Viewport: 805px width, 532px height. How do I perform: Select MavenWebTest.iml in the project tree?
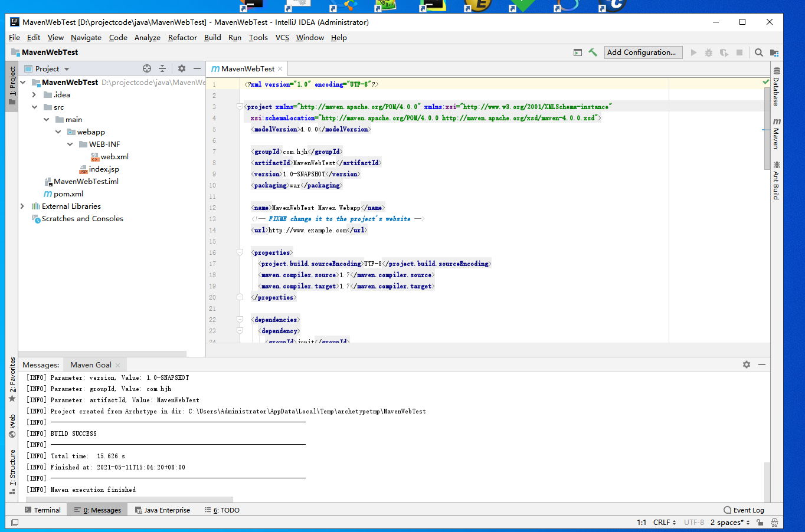tap(86, 182)
